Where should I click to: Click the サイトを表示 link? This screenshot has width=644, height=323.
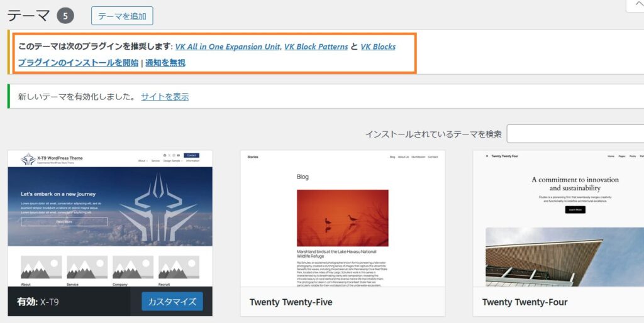(165, 97)
